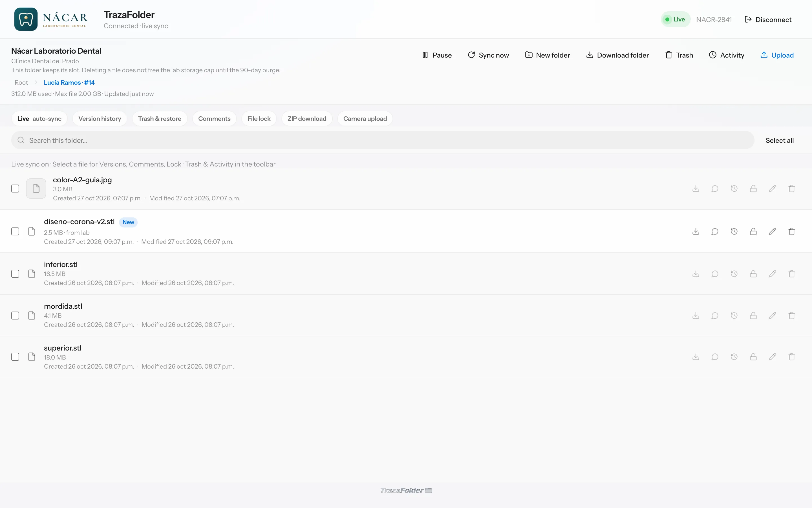Focus the Search this folder field

click(x=383, y=141)
